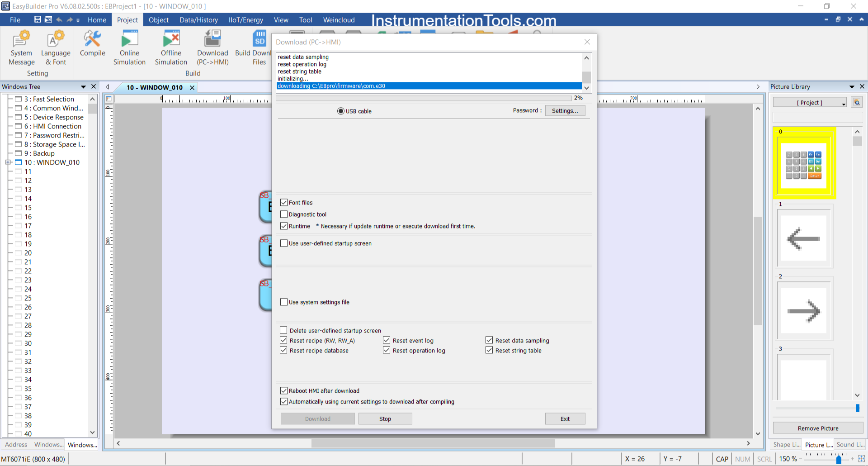Switch to the Address bottom tab
This screenshot has height=466, width=868.
tap(16, 445)
